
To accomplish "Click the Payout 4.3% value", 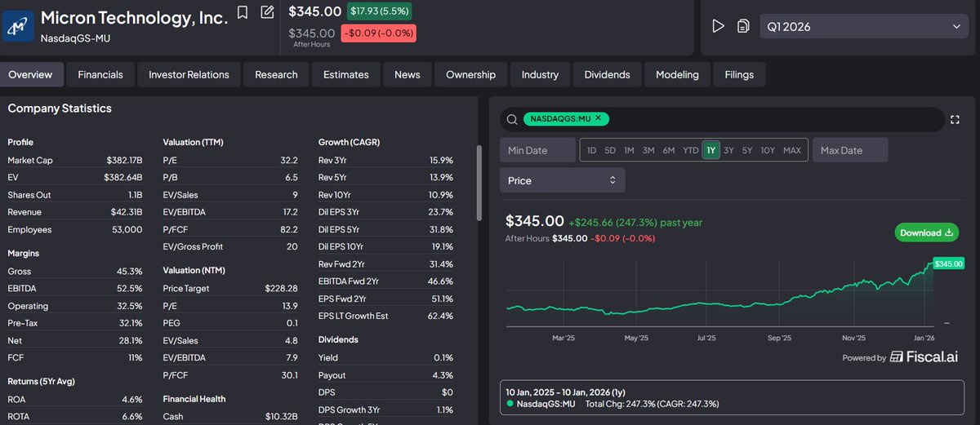I will [443, 375].
